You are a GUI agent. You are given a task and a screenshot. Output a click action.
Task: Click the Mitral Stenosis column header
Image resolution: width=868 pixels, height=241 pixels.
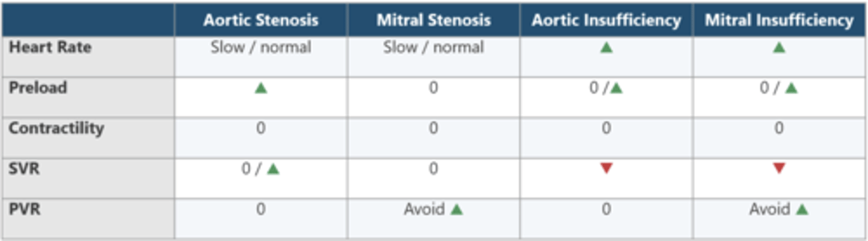433,20
